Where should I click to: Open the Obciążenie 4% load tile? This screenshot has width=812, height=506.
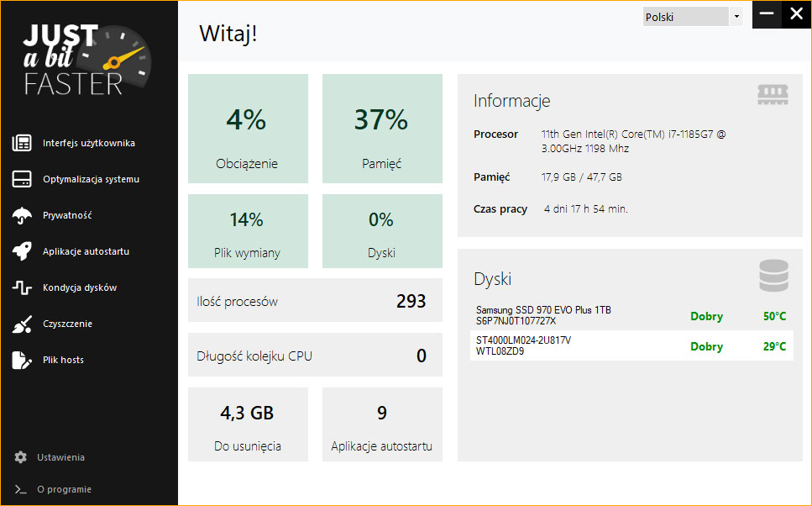[248, 129]
